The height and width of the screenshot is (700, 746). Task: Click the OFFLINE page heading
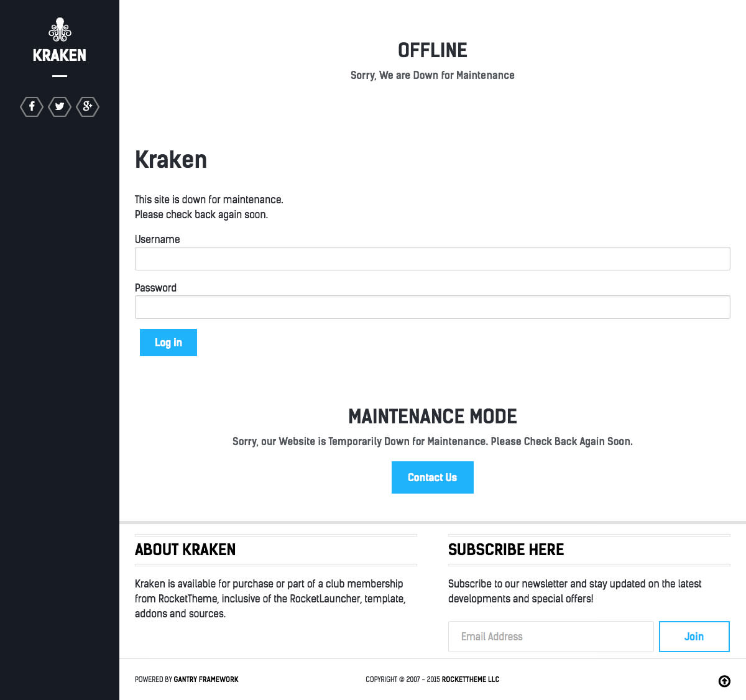[x=432, y=50]
